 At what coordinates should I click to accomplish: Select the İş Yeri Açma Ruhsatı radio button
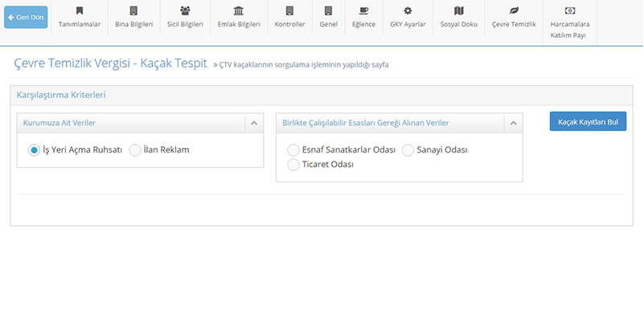click(x=34, y=150)
